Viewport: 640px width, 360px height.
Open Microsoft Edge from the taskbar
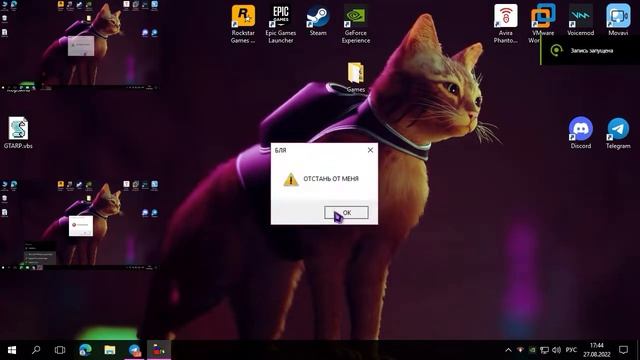pyautogui.click(x=85, y=350)
